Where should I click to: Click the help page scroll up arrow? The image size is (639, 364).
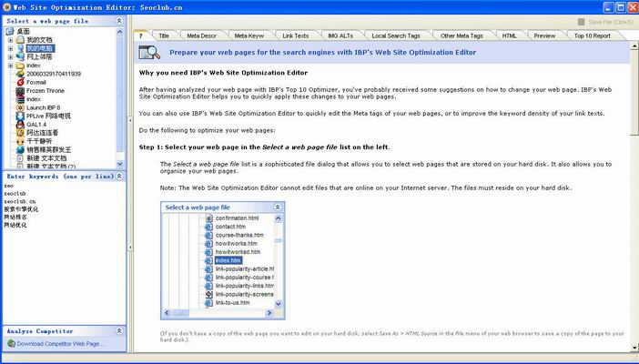[634, 46]
